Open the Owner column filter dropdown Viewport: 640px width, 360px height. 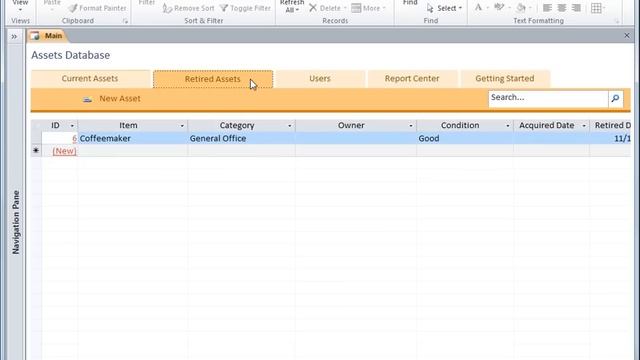411,126
